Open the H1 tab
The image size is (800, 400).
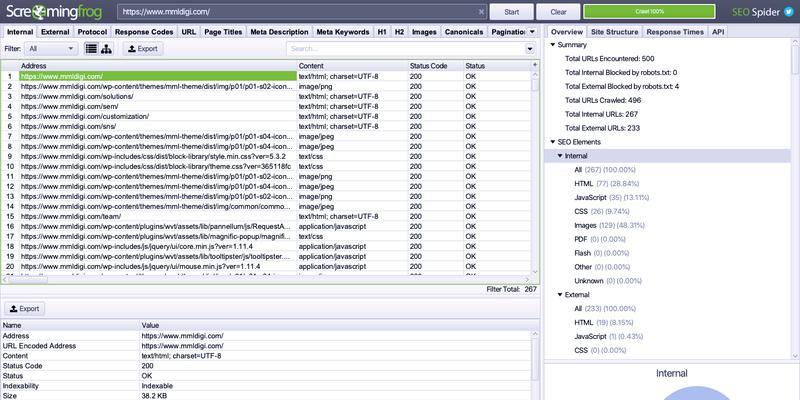click(x=382, y=32)
